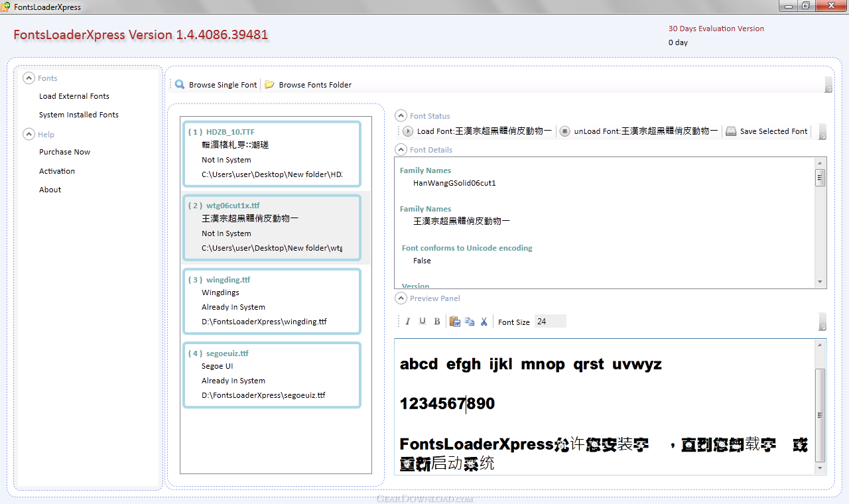Click the 1234567890 preview line
Image resolution: width=849 pixels, height=504 pixels.
(x=448, y=403)
